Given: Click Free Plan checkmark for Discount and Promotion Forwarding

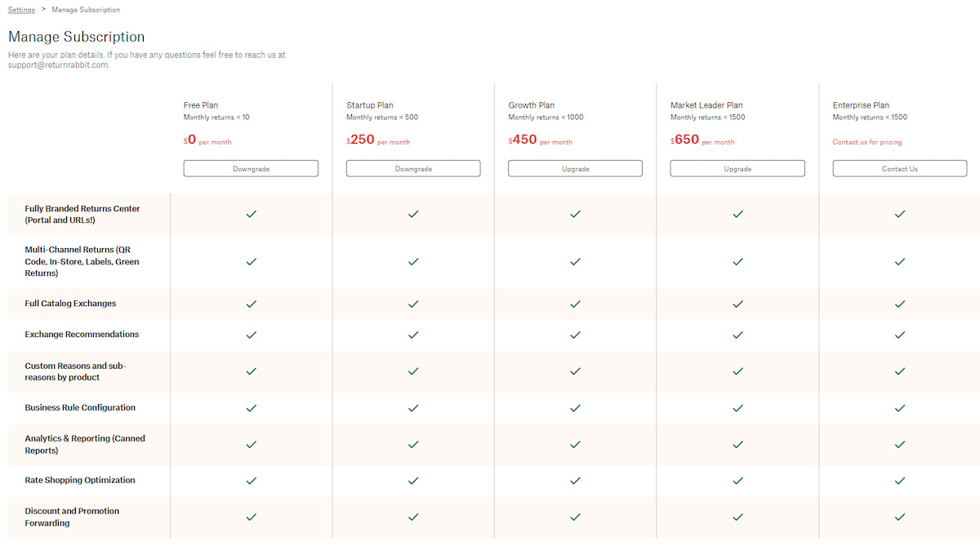Looking at the screenshot, I should point(252,517).
